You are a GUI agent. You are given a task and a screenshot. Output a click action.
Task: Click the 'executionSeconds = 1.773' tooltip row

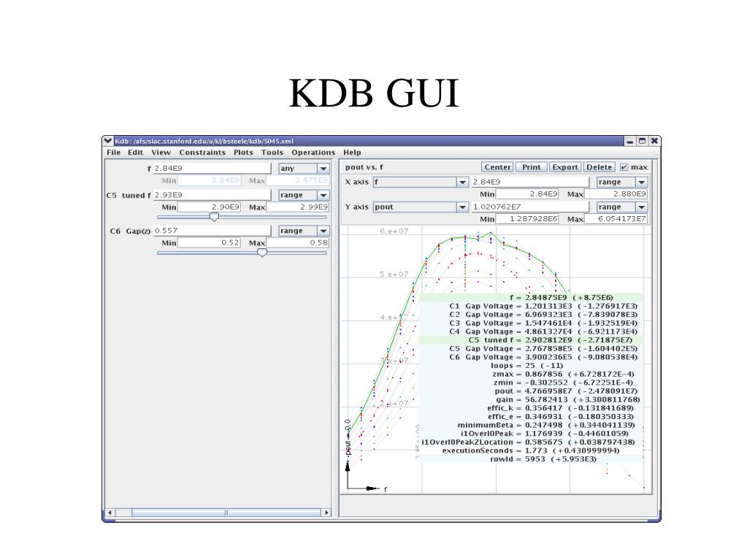click(531, 450)
